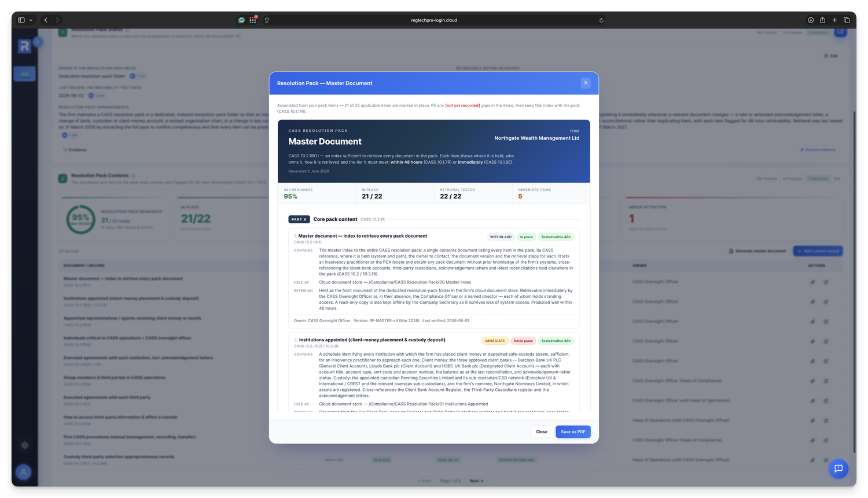Click the Evidence label under pack arrangements
The image size is (868, 498).
(x=75, y=150)
